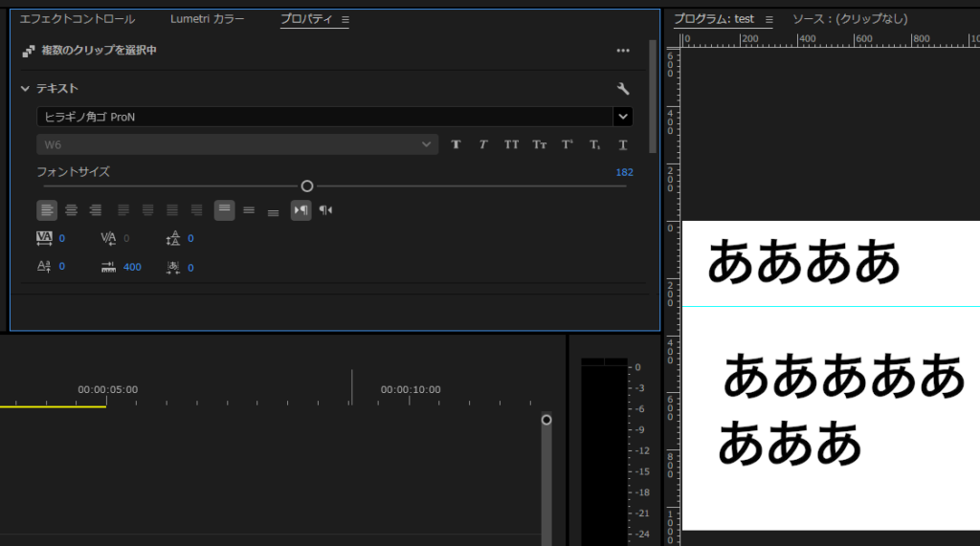Open the three-dots panel options menu

pos(623,51)
